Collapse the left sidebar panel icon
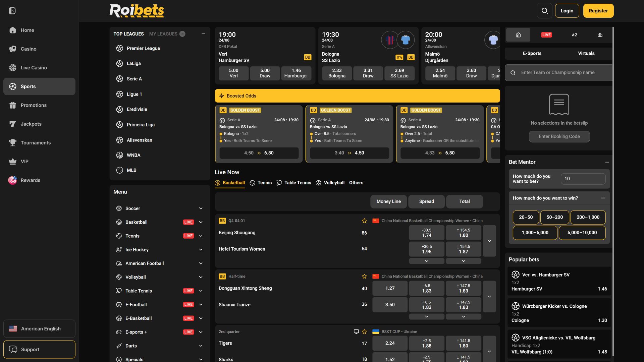This screenshot has height=362, width=644. coord(12,11)
